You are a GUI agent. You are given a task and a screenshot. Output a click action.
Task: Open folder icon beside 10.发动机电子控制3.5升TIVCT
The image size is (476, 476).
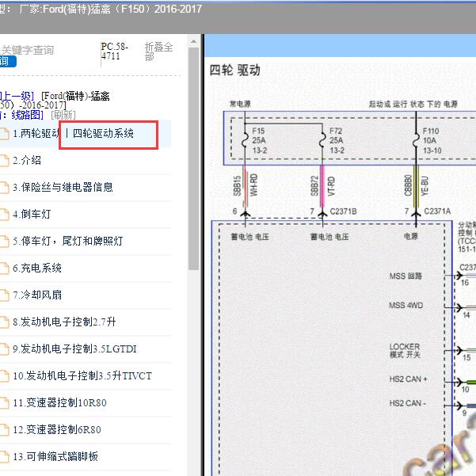click(4, 376)
